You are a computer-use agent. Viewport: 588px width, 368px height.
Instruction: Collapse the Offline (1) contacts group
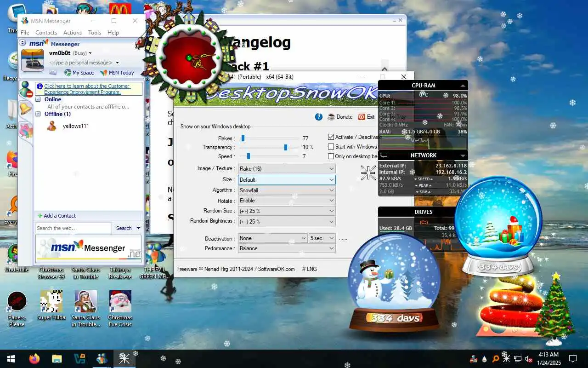[x=39, y=114]
